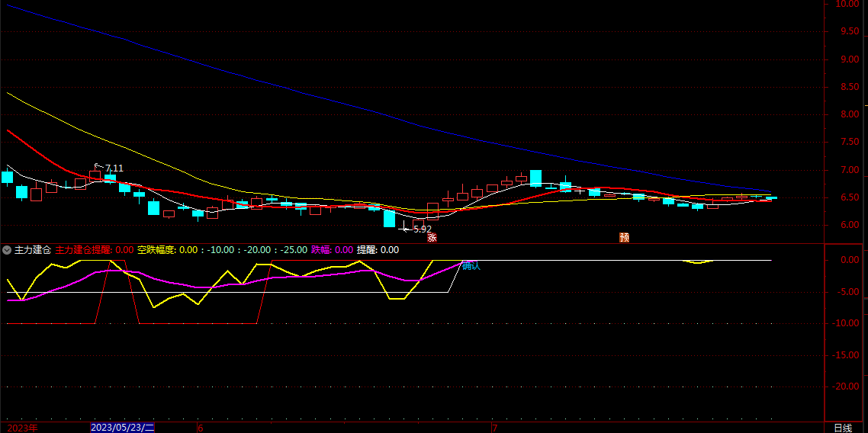Viewport: 868px width, 433px height.
Task: Click the 确认 signal label in indicator
Action: 471,266
